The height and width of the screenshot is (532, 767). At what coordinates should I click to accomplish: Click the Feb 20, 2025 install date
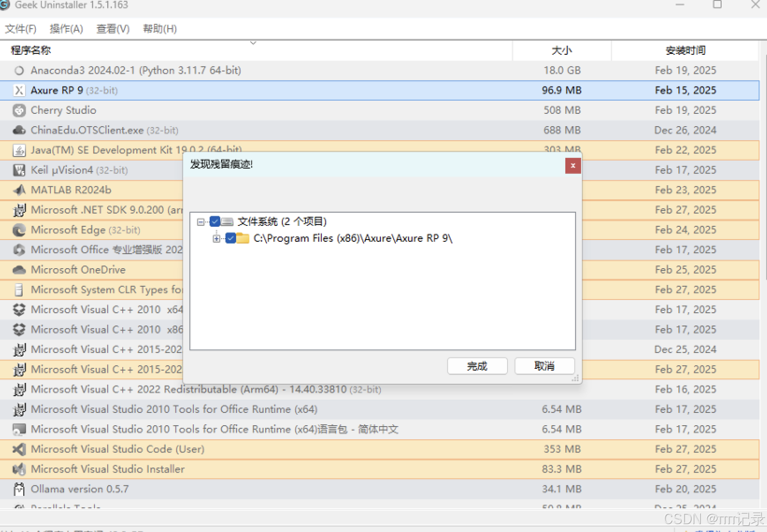click(685, 489)
